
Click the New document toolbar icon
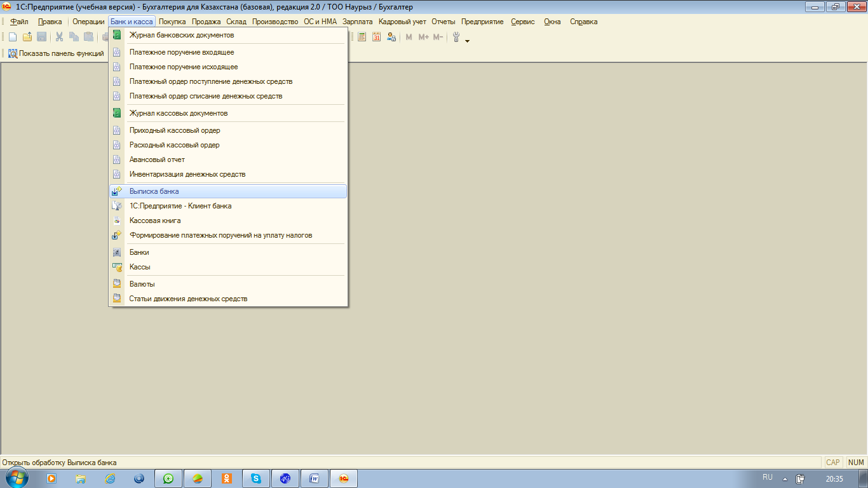coord(13,37)
